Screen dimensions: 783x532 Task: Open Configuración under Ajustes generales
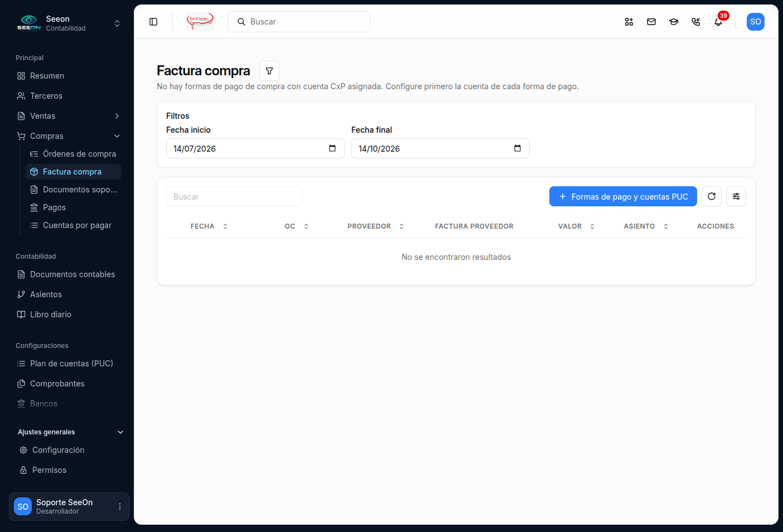(70, 450)
